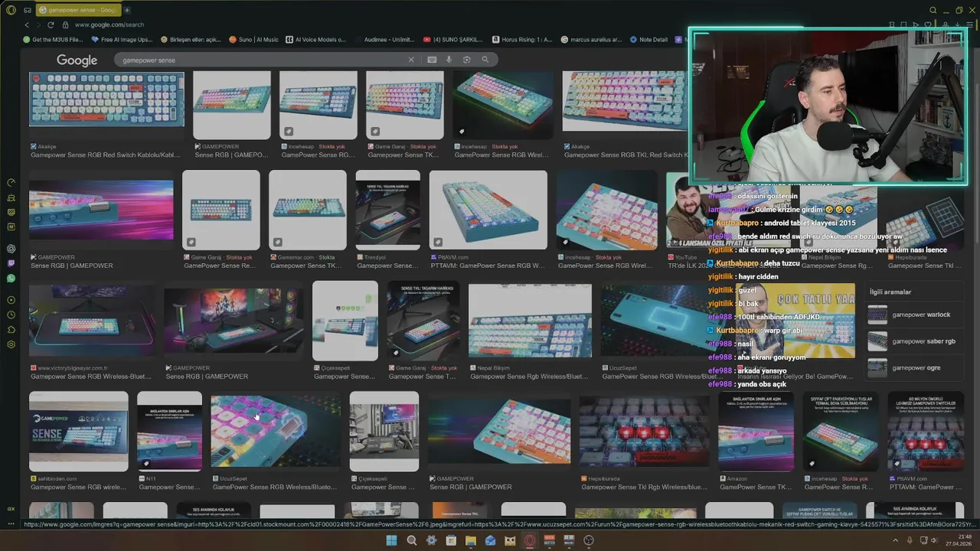
Task: Open the PttAVM 'GamePower Sense RGB W...' image
Action: (488, 210)
